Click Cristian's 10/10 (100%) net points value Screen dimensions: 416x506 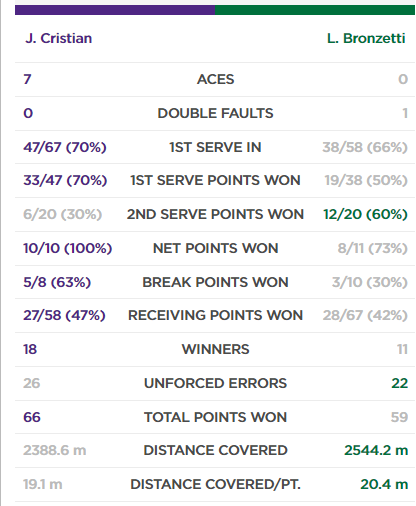click(x=68, y=248)
